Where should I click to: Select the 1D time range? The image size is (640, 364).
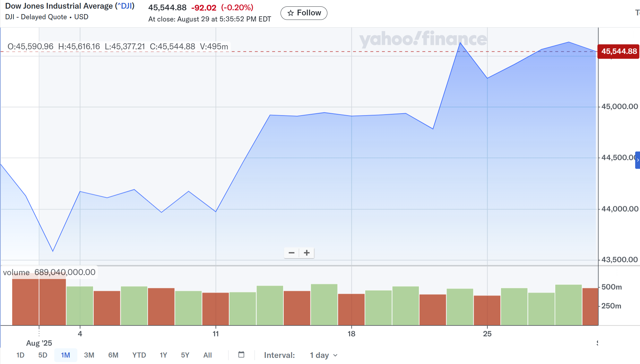coord(20,355)
